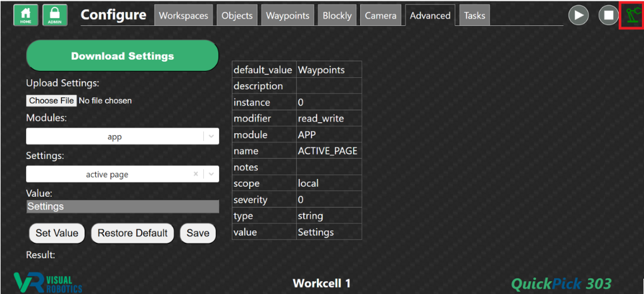Open the Blockly tab
The image size is (644, 294).
tap(337, 15)
